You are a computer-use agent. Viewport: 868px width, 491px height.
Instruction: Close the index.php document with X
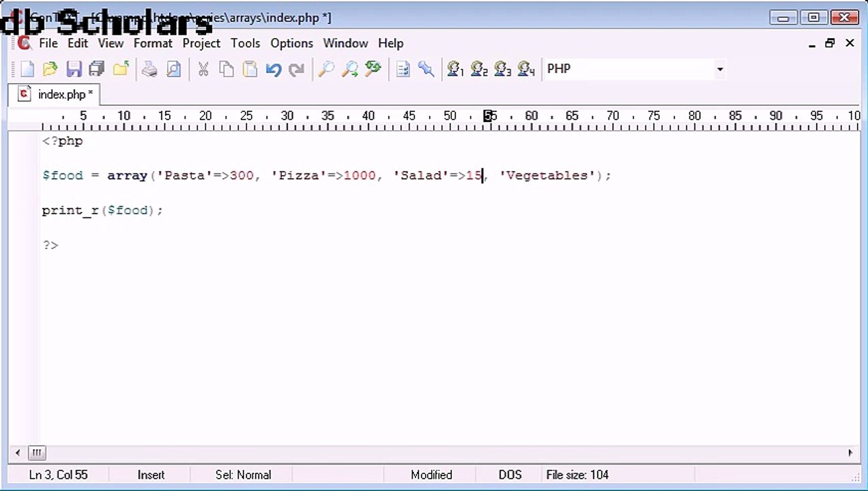pyautogui.click(x=850, y=43)
